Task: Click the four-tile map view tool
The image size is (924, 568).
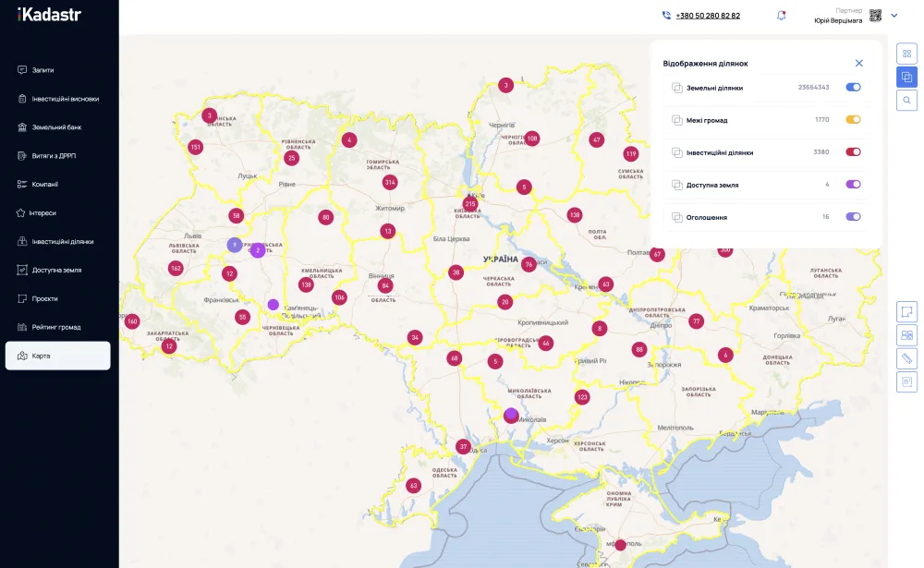Action: (x=906, y=335)
